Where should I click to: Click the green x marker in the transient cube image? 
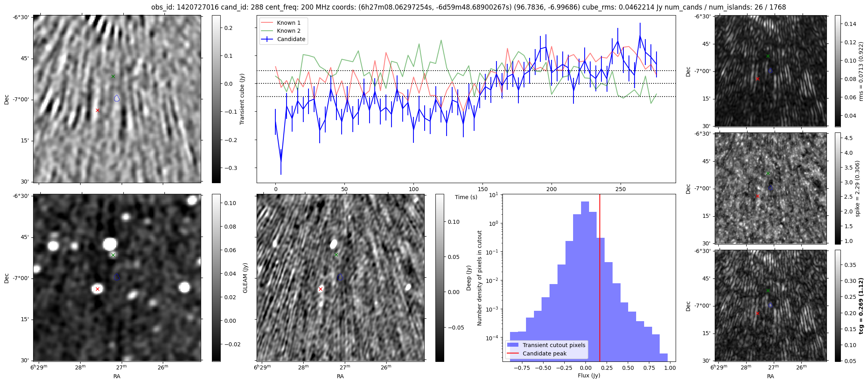click(x=113, y=77)
